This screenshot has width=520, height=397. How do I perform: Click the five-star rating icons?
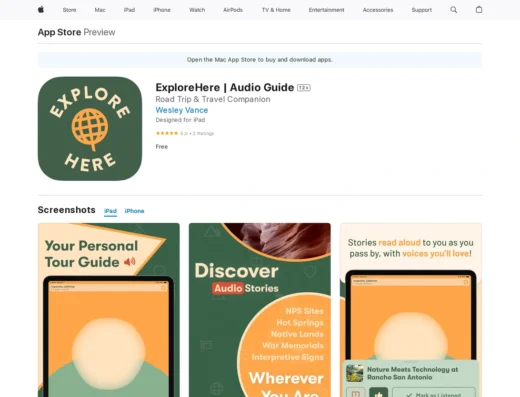click(x=167, y=133)
